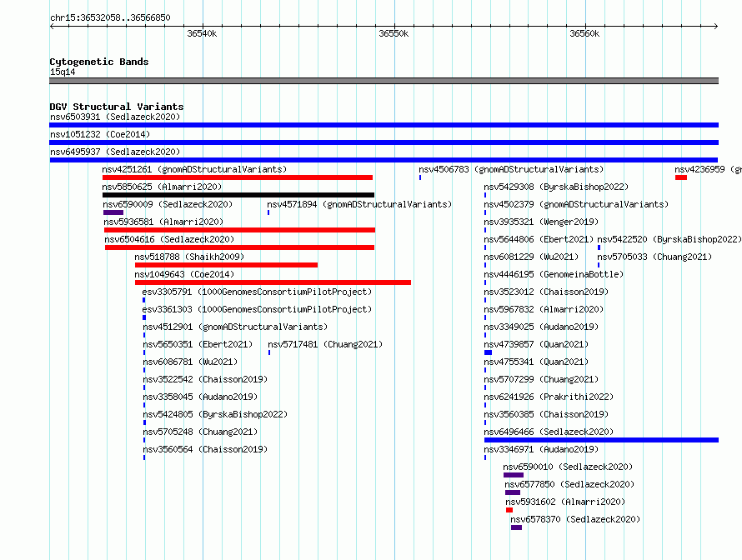This screenshot has width=742, height=560.
Task: Select the purple bar of nsv6577850
Action: click(513, 492)
